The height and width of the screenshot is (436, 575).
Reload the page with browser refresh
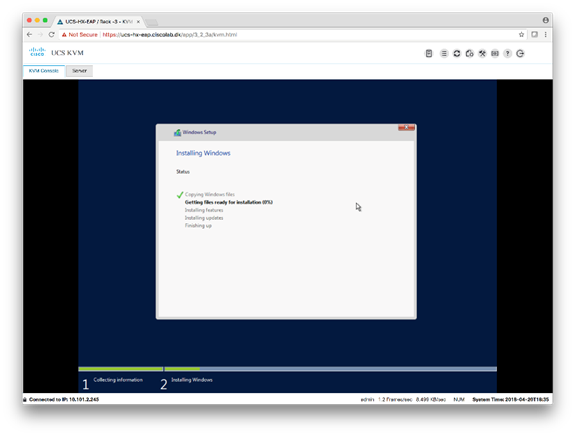[x=51, y=34]
